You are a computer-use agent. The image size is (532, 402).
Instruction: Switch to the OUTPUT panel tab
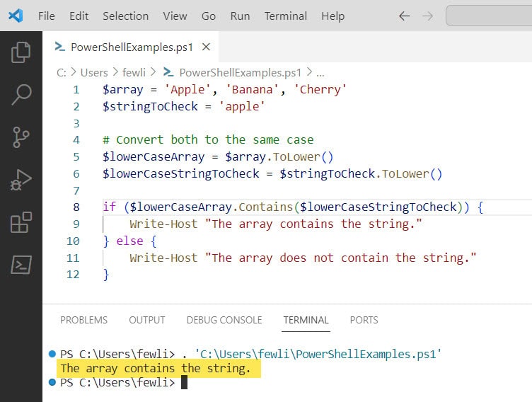[147, 320]
